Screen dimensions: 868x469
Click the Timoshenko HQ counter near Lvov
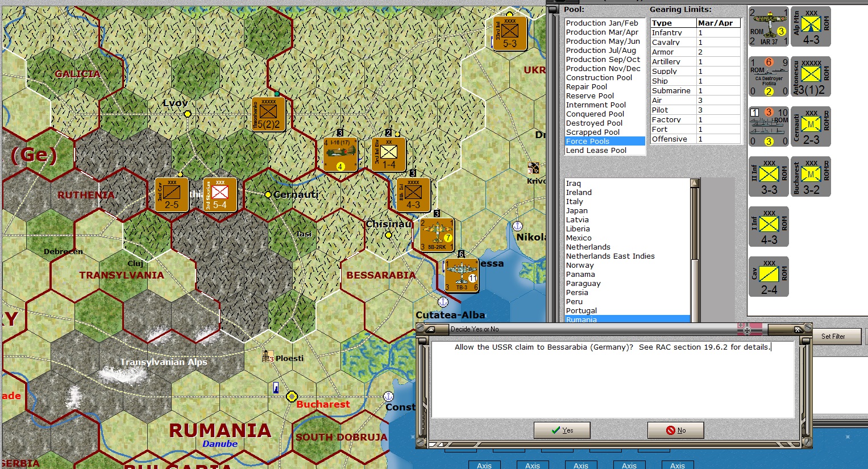(268, 114)
